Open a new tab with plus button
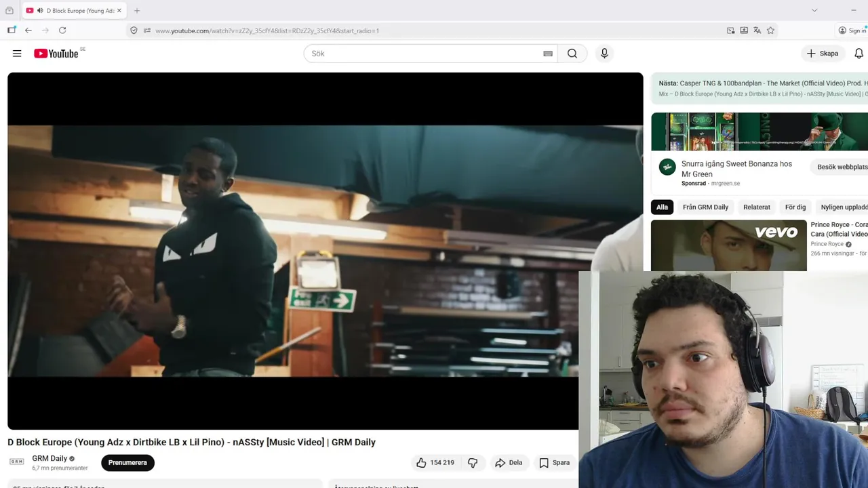 [137, 10]
